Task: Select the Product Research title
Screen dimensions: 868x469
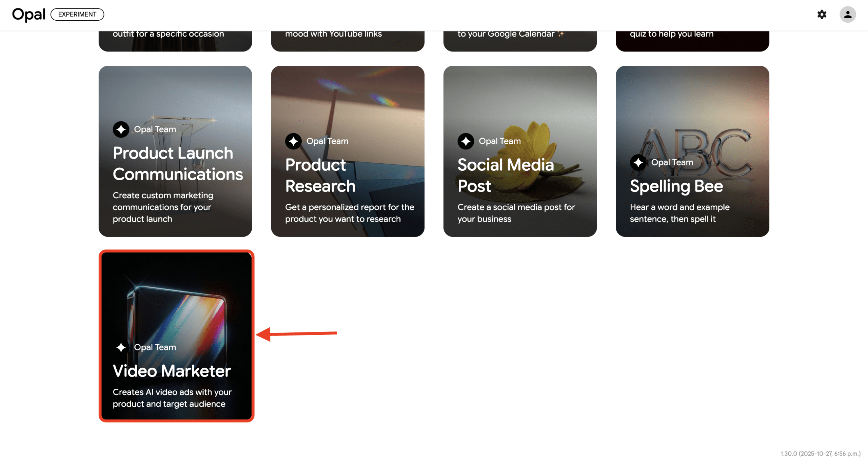Action: click(320, 176)
